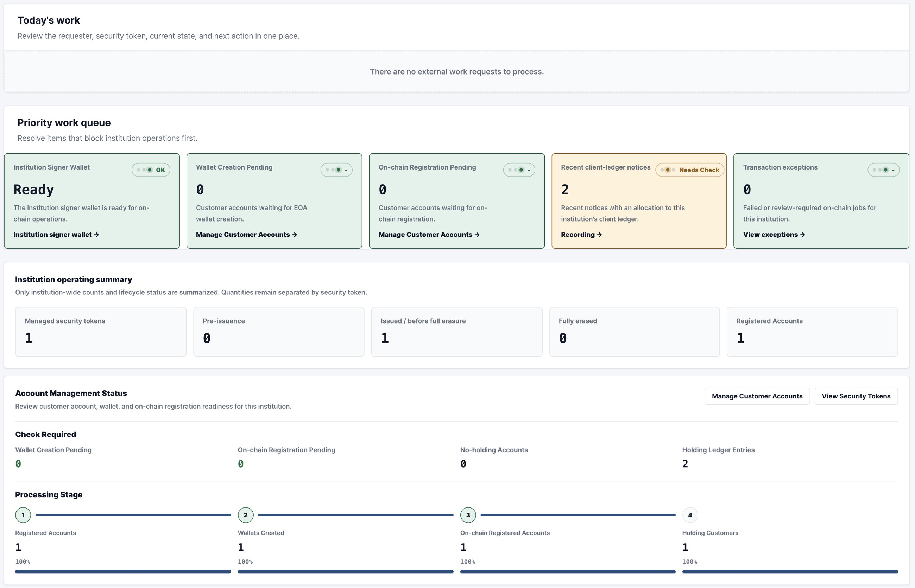Click the Today's work heading

click(49, 20)
